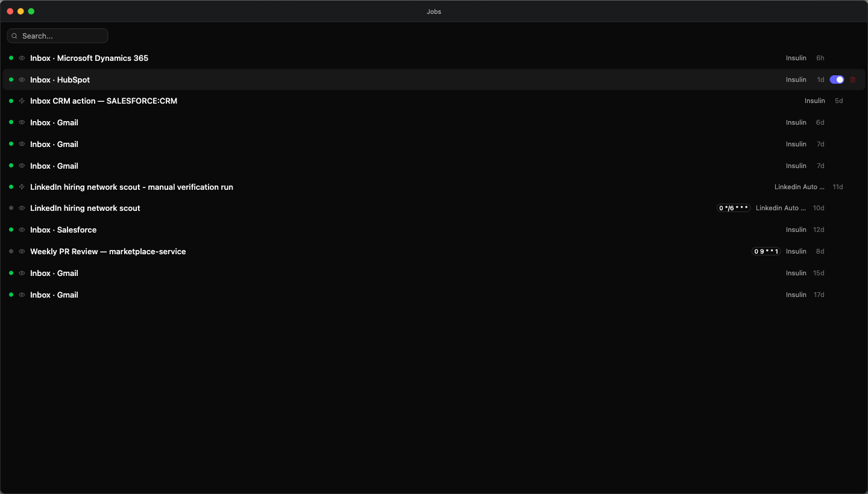The height and width of the screenshot is (494, 868).
Task: Click the eye icon on Microsoft Dynamics 365 row
Action: click(x=22, y=58)
